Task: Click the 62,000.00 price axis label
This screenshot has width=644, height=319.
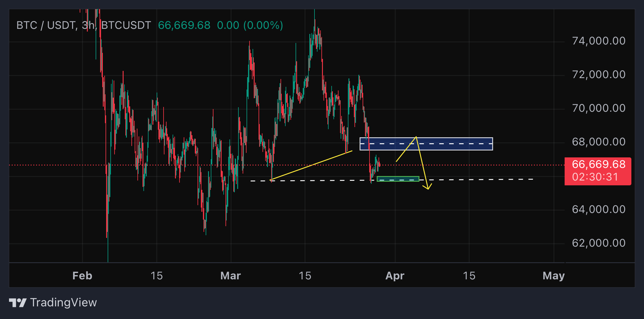Action: coord(598,243)
